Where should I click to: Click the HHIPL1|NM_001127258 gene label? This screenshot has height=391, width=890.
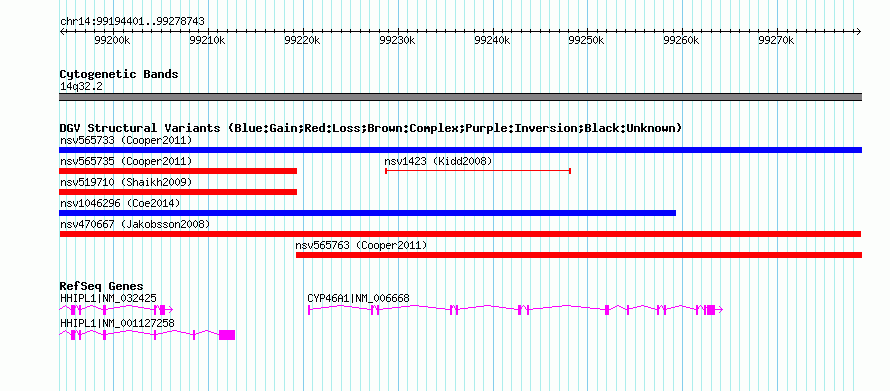point(117,323)
